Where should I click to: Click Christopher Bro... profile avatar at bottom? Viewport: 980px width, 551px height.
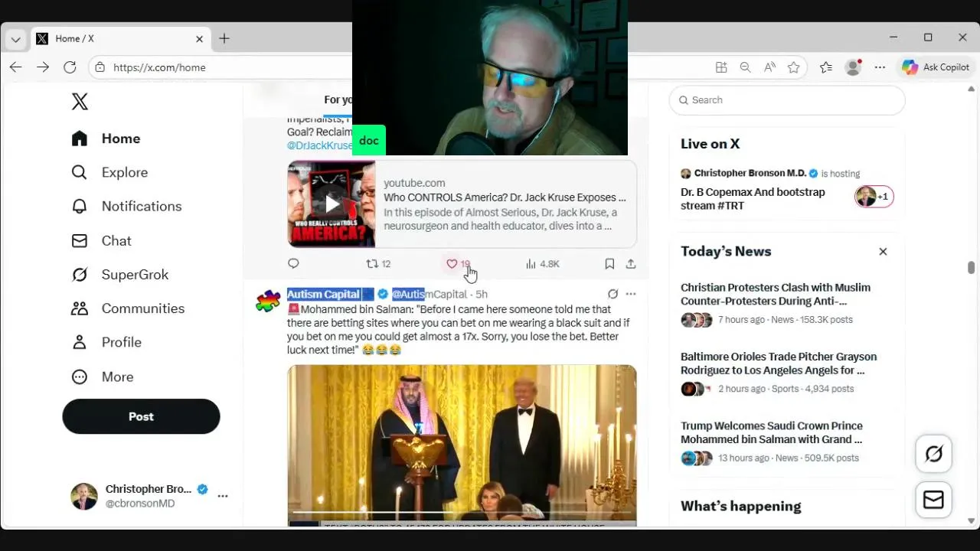pyautogui.click(x=84, y=496)
